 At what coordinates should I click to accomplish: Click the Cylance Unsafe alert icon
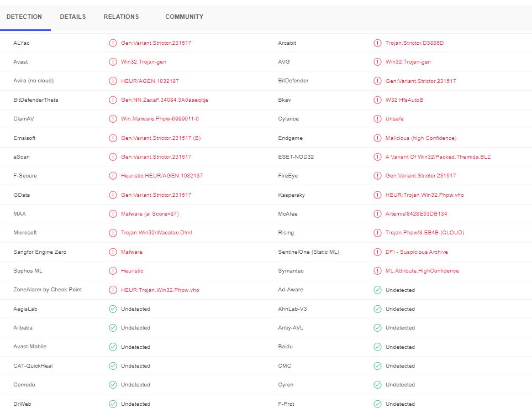tap(377, 119)
